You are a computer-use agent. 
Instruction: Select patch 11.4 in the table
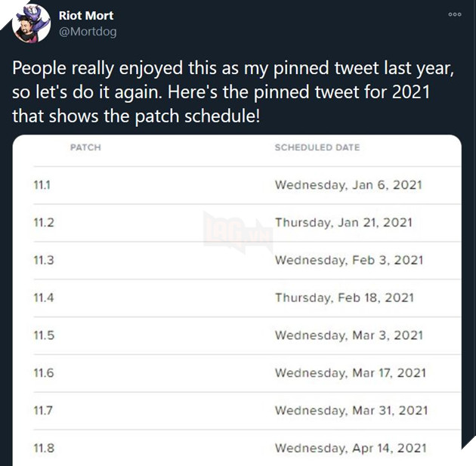(44, 298)
